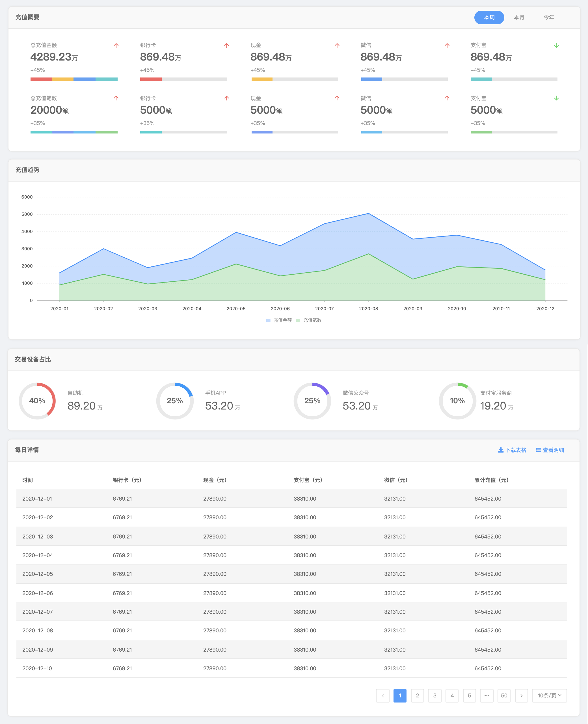Switch to the 本周 tab

coord(489,17)
